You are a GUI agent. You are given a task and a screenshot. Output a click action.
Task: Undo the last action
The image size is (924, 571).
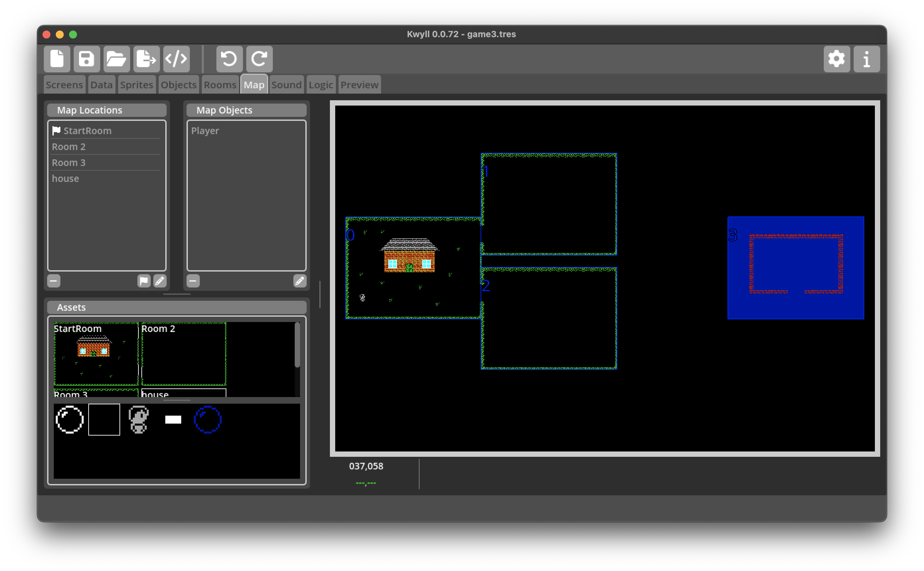[229, 59]
